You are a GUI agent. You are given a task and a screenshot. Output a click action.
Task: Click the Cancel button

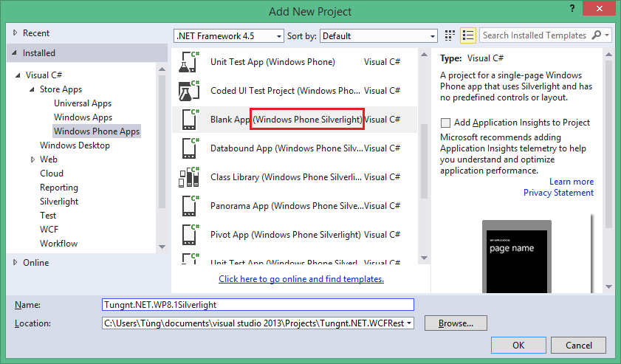[578, 346]
